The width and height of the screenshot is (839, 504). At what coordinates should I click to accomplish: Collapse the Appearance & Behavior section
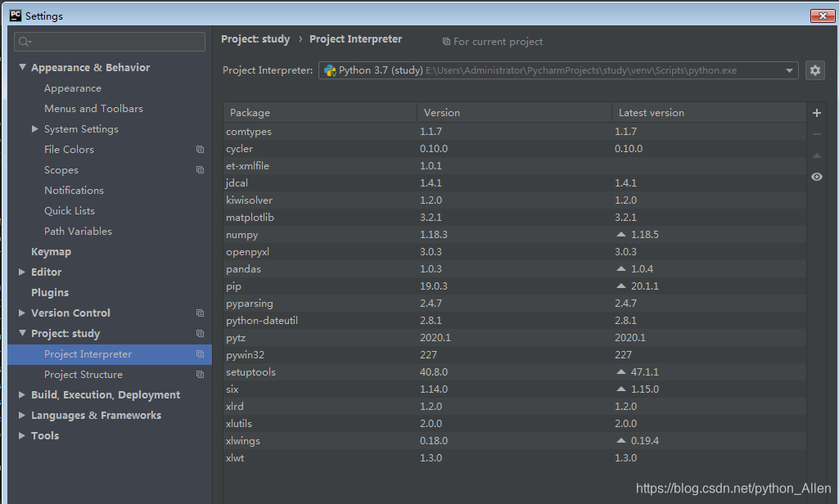pos(22,67)
